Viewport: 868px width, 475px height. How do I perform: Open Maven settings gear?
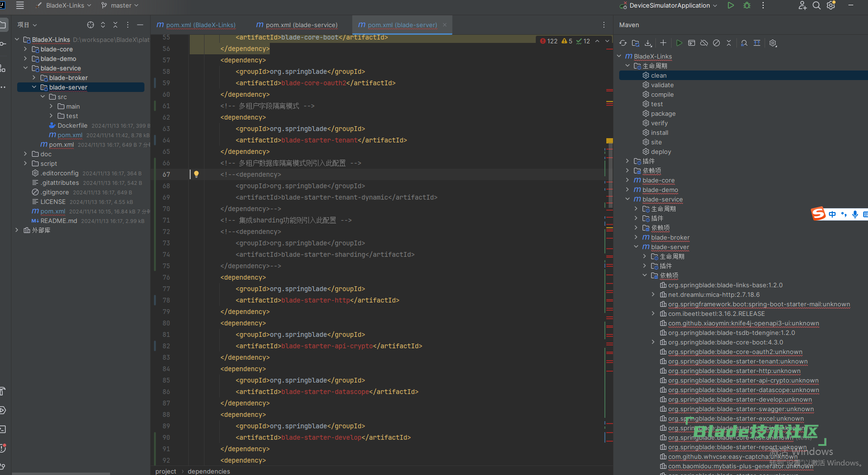tap(773, 43)
